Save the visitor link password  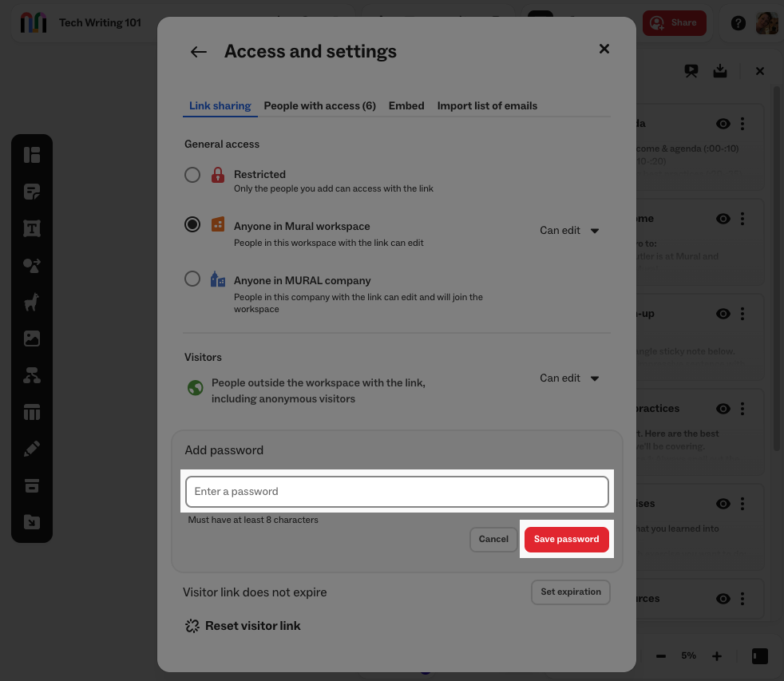click(x=567, y=539)
